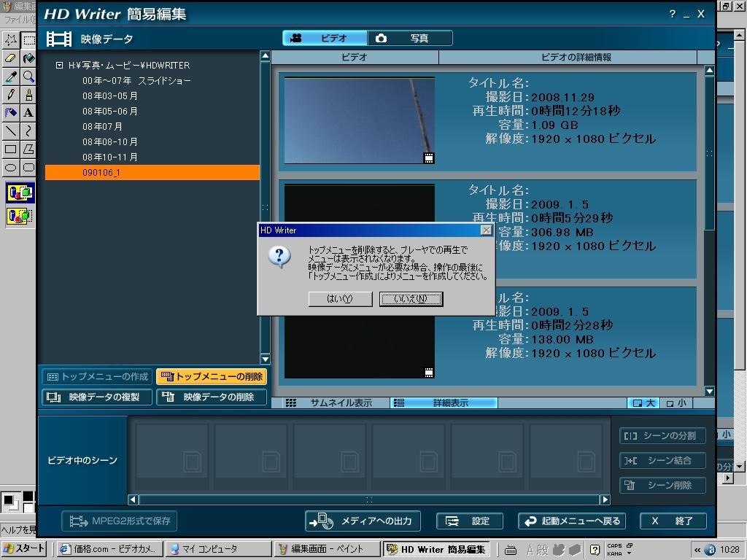Select folder 08年05-06月
This screenshot has height=560, width=747.
[x=110, y=111]
